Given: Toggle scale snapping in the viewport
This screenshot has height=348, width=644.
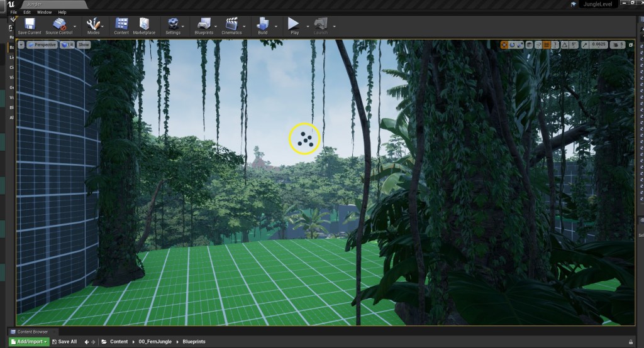Looking at the screenshot, I should (586, 45).
